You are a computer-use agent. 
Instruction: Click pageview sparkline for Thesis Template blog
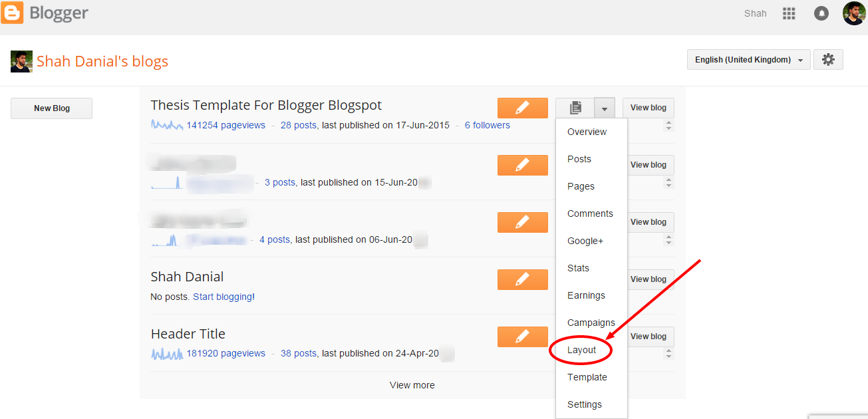[167, 124]
